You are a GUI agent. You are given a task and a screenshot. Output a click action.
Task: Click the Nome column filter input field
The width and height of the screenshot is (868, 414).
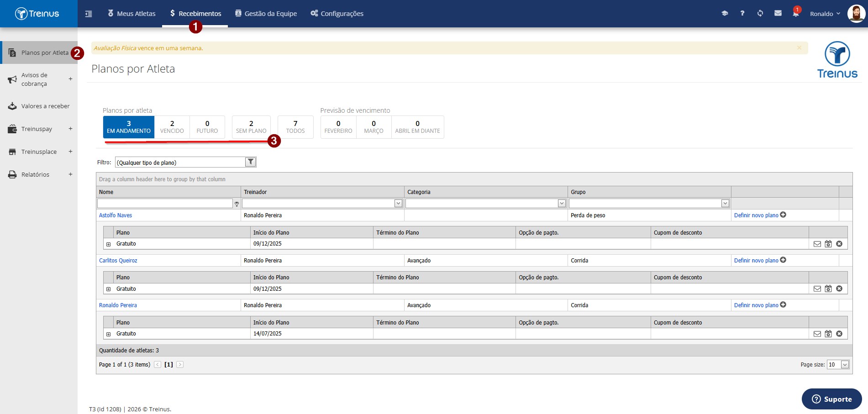tap(165, 204)
